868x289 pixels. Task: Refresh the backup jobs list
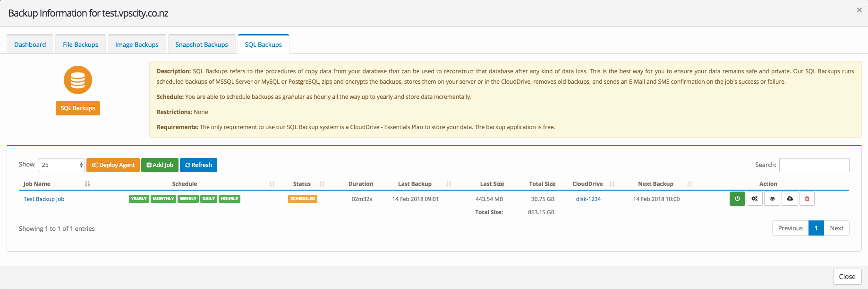pyautogui.click(x=198, y=165)
